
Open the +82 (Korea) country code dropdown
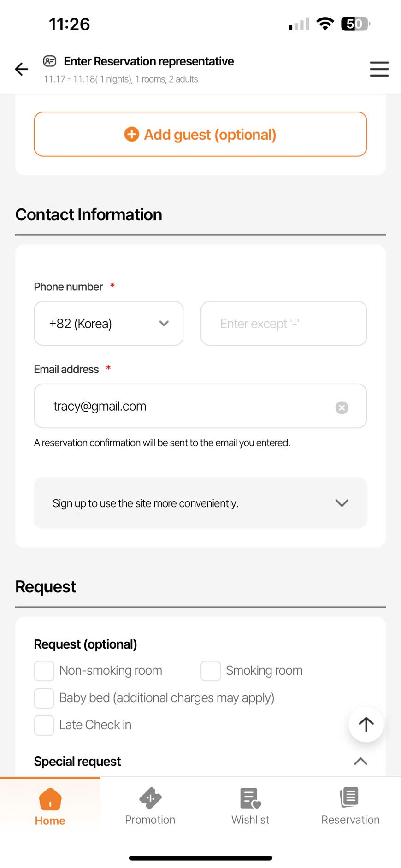[109, 324]
